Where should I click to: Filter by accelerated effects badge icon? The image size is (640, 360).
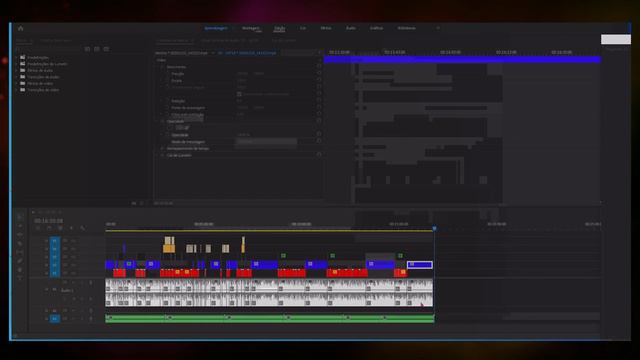pyautogui.click(x=87, y=49)
